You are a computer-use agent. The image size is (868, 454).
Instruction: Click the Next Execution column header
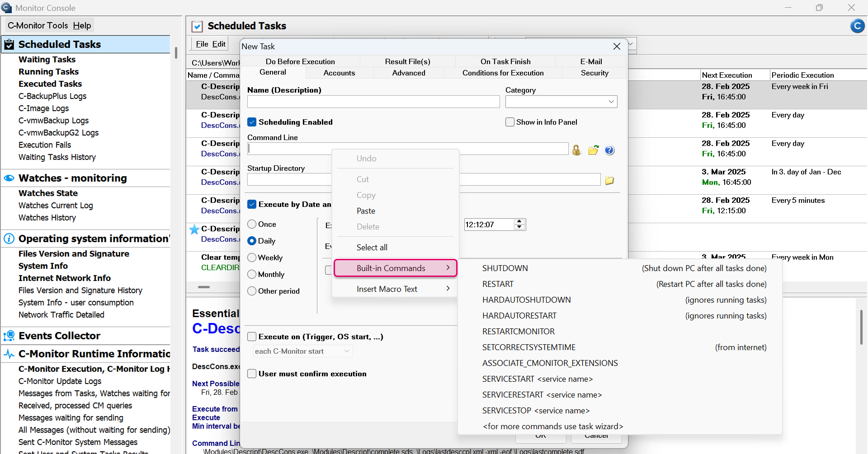click(x=735, y=75)
